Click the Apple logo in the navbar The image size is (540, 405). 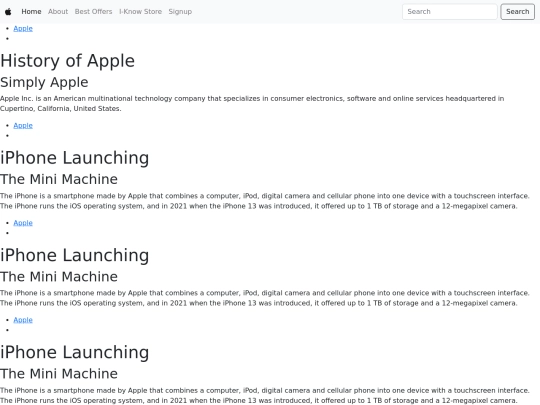coord(8,12)
